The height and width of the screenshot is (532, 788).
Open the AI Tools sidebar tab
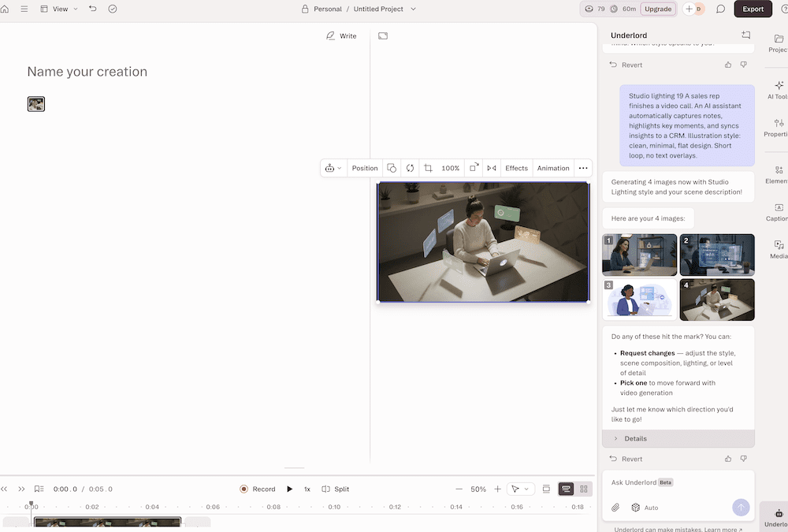(x=779, y=90)
